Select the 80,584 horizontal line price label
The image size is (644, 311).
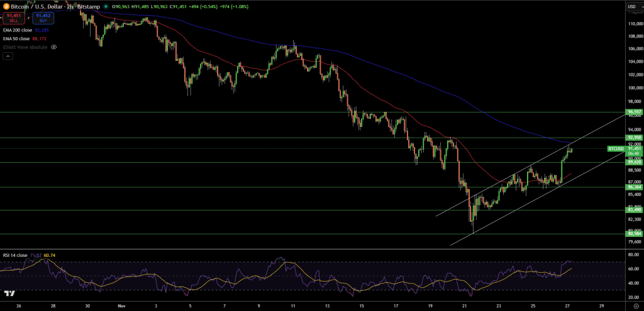click(633, 234)
